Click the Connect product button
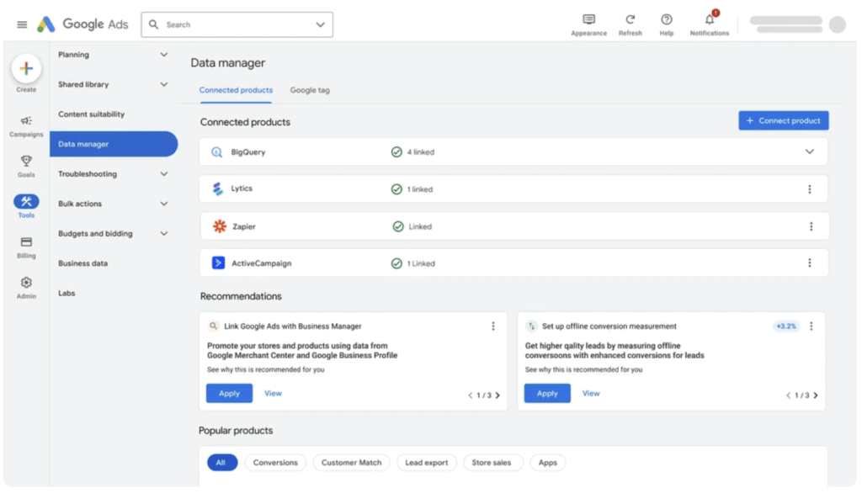This screenshot has height=504, width=862. (x=783, y=120)
